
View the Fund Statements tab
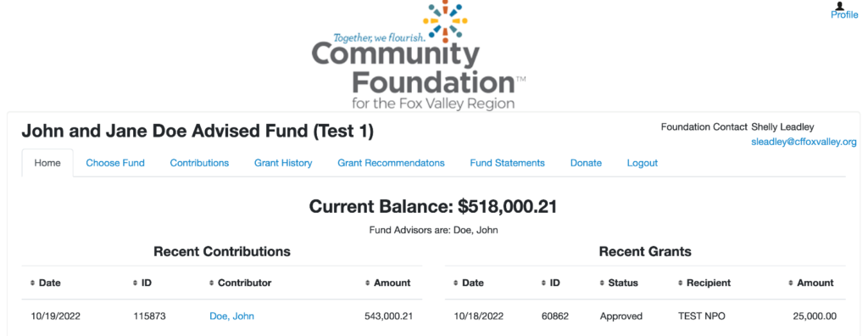[x=508, y=163]
